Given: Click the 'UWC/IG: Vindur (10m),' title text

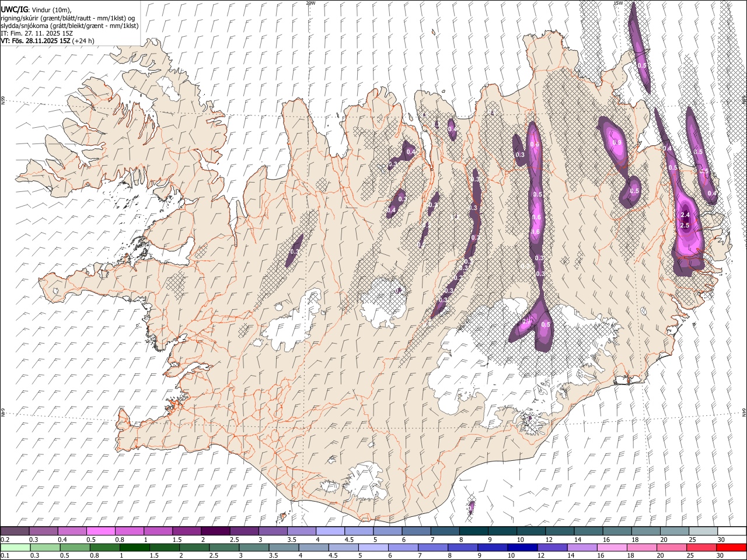Looking at the screenshot, I should [36, 10].
